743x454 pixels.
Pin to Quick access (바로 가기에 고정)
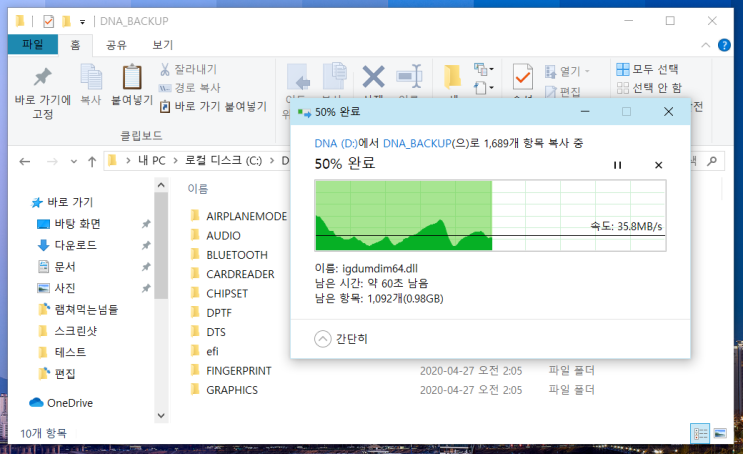(x=43, y=93)
